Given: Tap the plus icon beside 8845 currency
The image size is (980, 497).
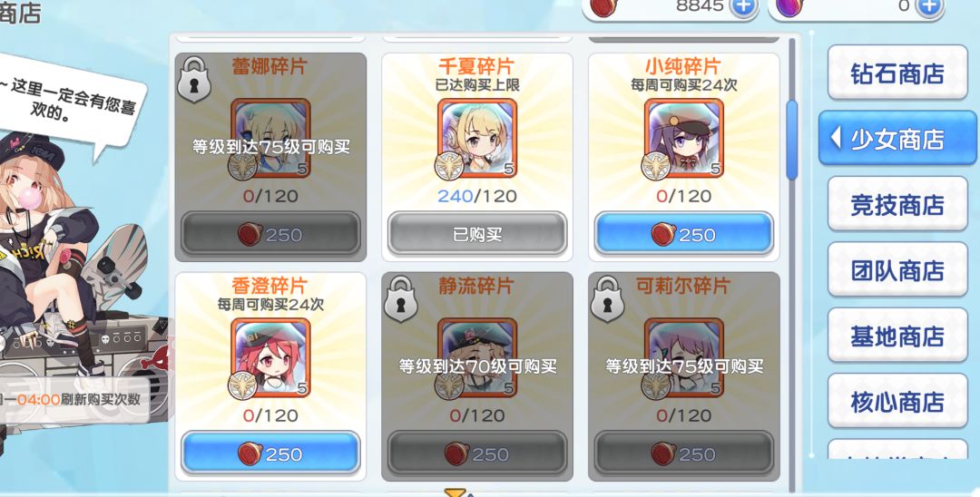Looking at the screenshot, I should (742, 7).
